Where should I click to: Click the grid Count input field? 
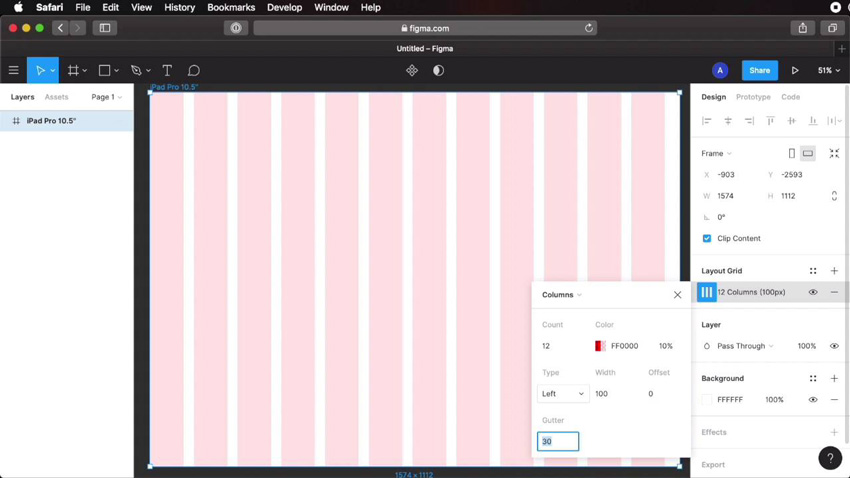click(x=560, y=346)
